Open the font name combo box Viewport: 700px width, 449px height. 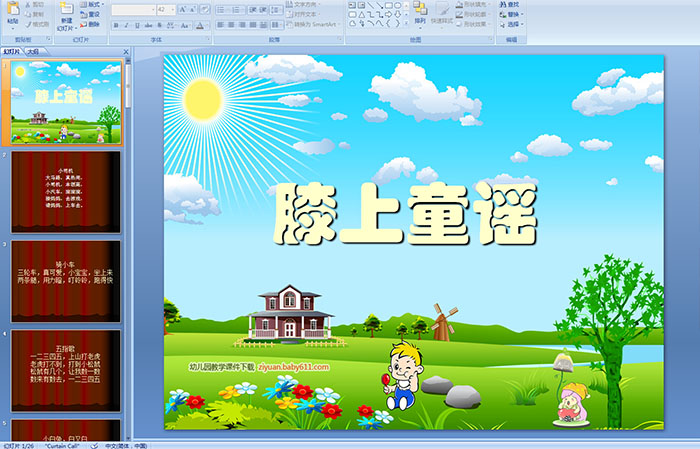pyautogui.click(x=133, y=10)
